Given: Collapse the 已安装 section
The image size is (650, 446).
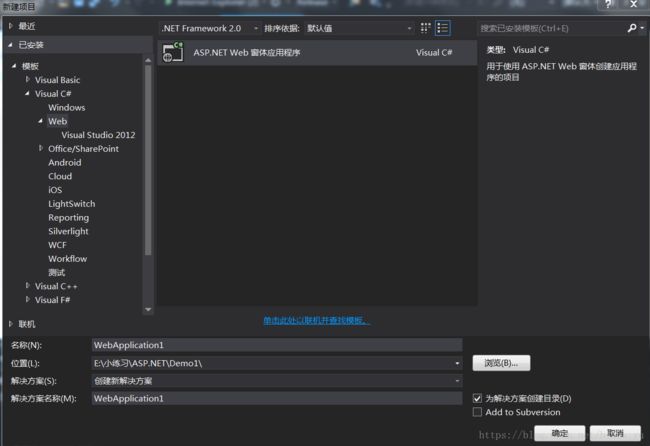Looking at the screenshot, I should pos(10,45).
